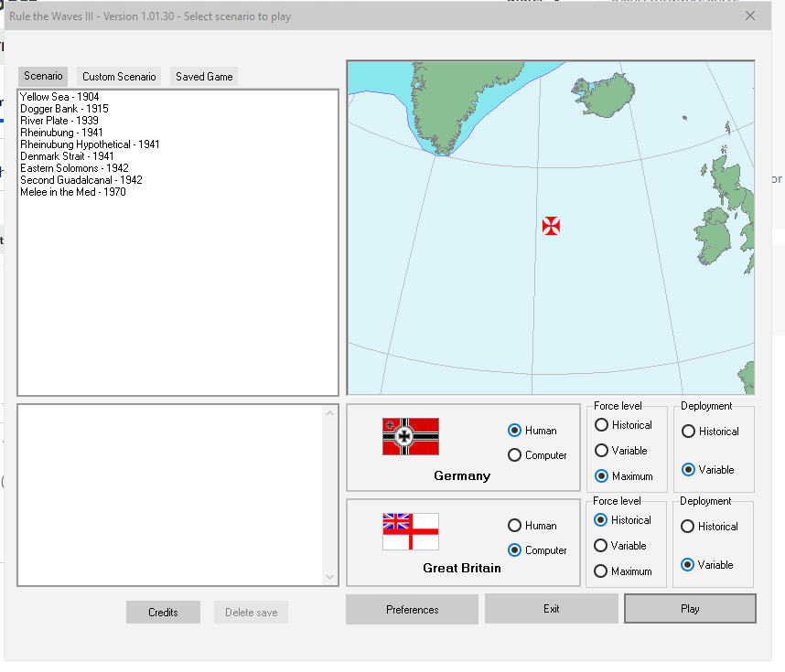Click the British White Ensign flag

pyautogui.click(x=411, y=531)
